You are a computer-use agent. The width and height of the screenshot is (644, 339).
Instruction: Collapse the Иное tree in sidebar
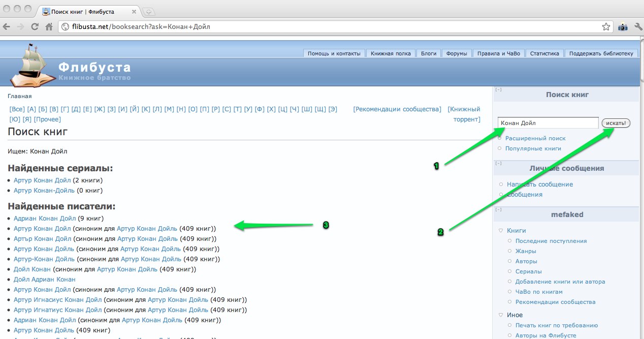tap(501, 315)
